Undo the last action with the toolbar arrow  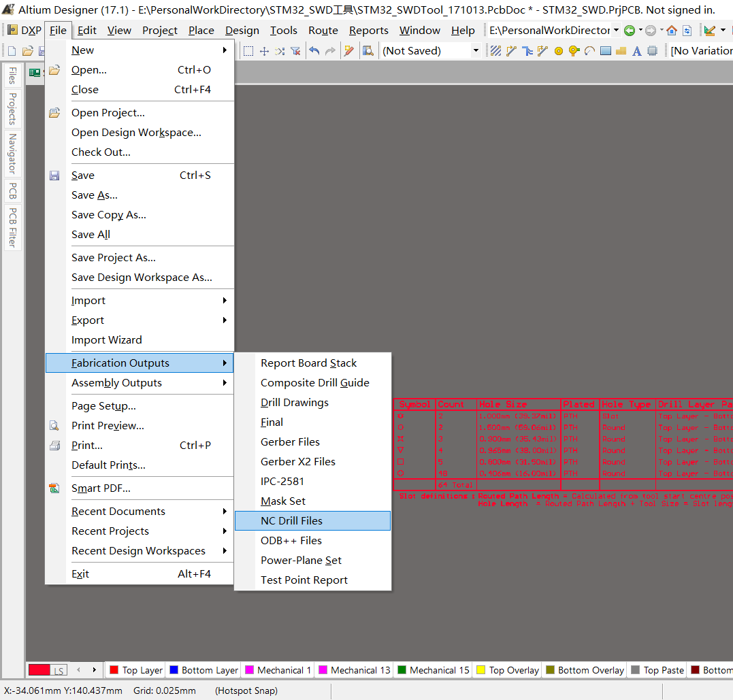pos(314,51)
